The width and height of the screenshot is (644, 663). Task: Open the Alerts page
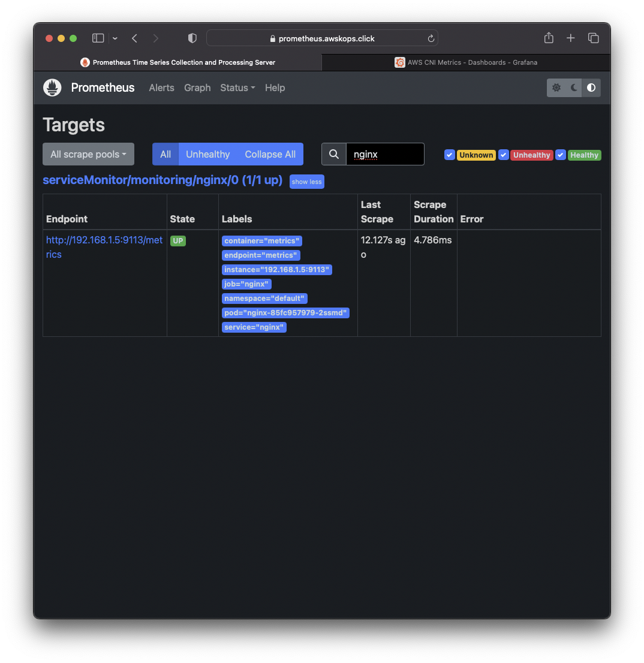pyautogui.click(x=161, y=88)
